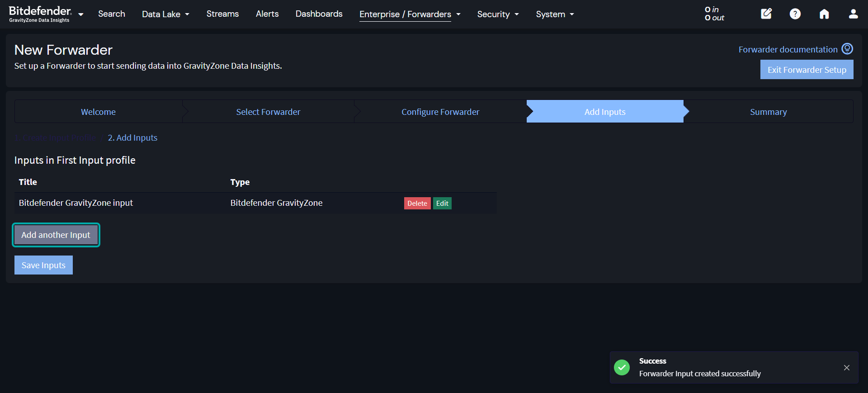Open the Configure Forwarder step
The image size is (868, 393).
point(440,112)
